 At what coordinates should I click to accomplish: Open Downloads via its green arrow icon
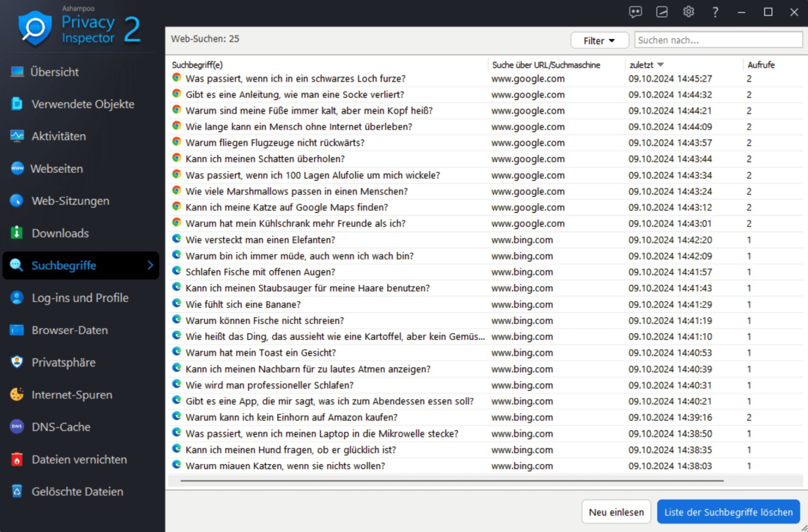[x=16, y=232]
